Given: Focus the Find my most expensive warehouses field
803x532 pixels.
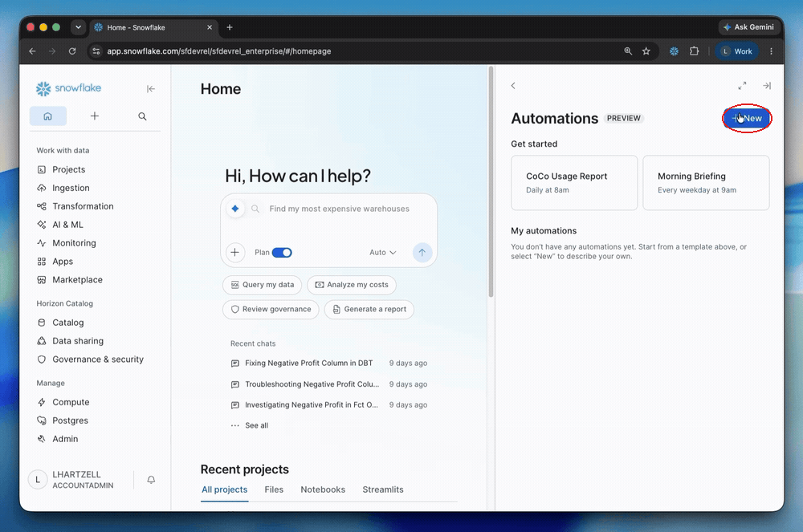Looking at the screenshot, I should [339, 209].
